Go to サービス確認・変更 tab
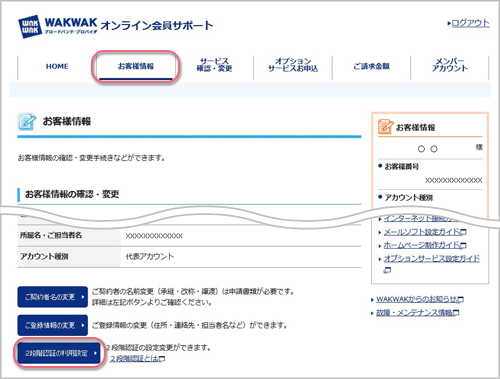The width and height of the screenshot is (500, 379). tap(214, 65)
